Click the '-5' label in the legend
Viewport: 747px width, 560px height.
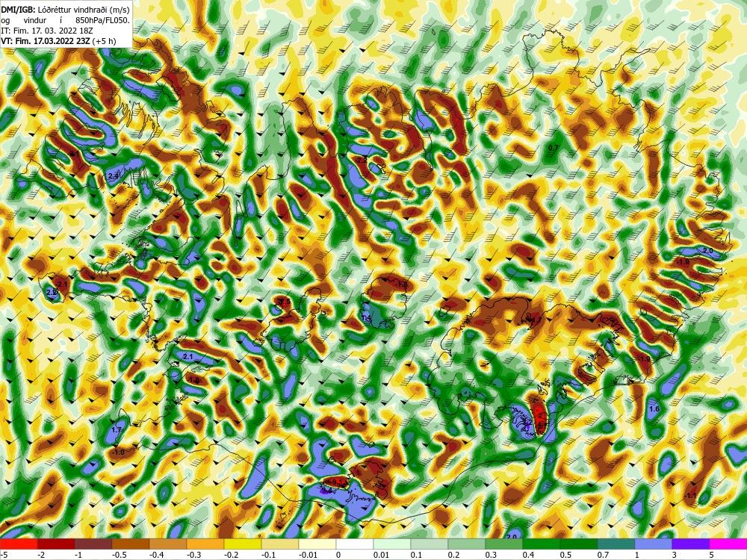coord(4,555)
